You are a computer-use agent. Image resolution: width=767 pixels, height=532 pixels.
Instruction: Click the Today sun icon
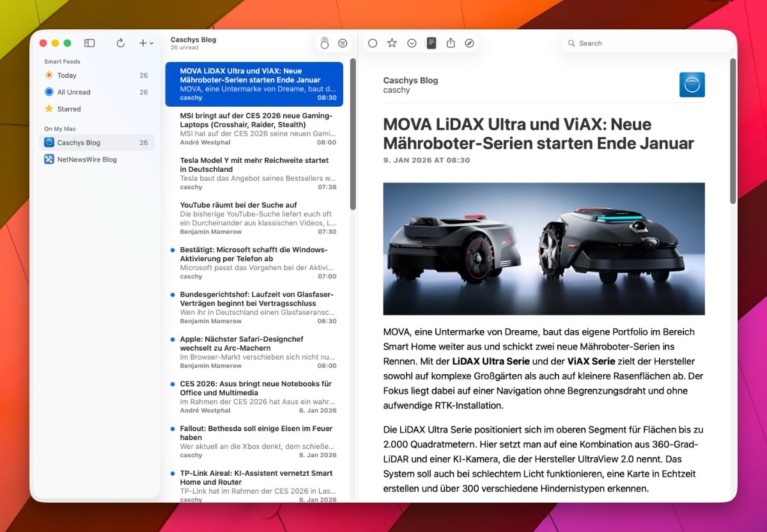(x=49, y=75)
